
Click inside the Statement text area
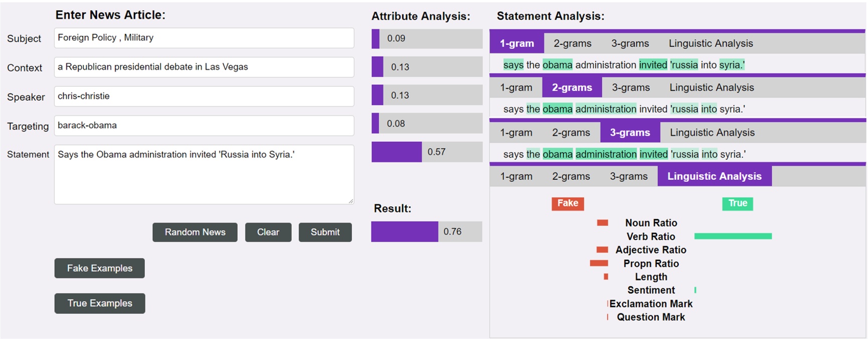[203, 173]
